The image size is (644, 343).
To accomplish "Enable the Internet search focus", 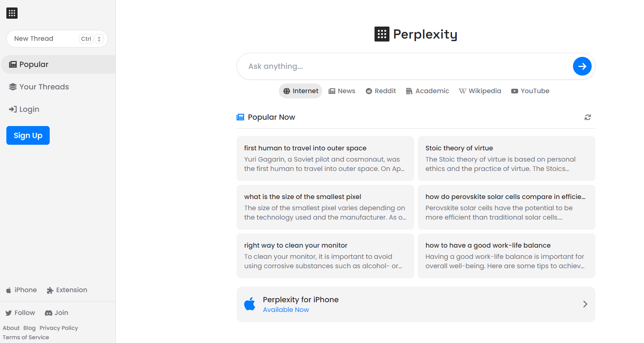I will click(300, 91).
